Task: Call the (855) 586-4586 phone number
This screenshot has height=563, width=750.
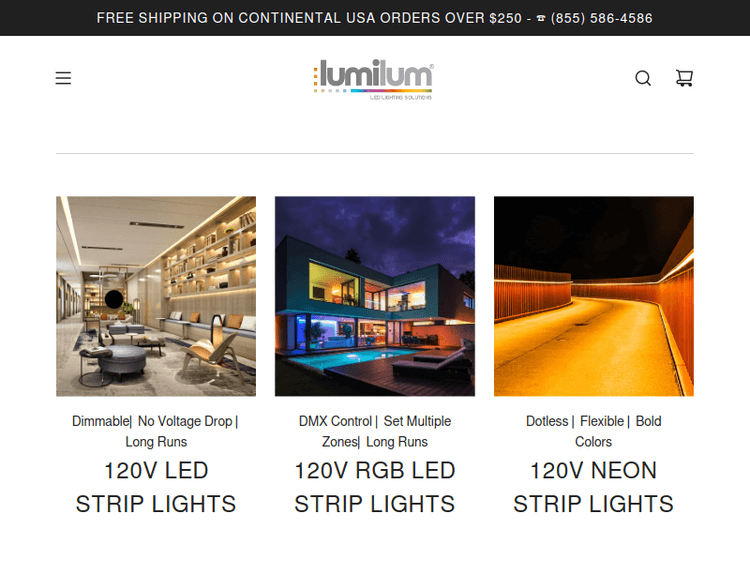Action: click(x=601, y=19)
